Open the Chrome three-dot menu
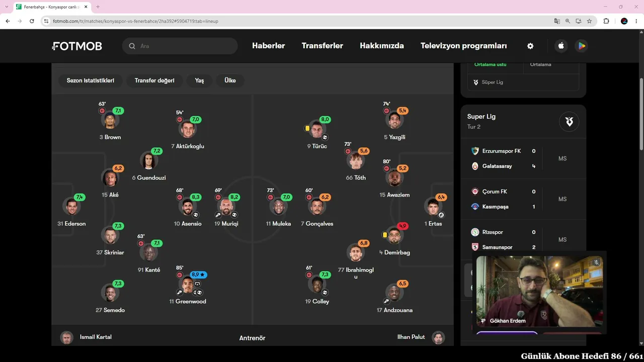The height and width of the screenshot is (362, 644). click(x=636, y=21)
